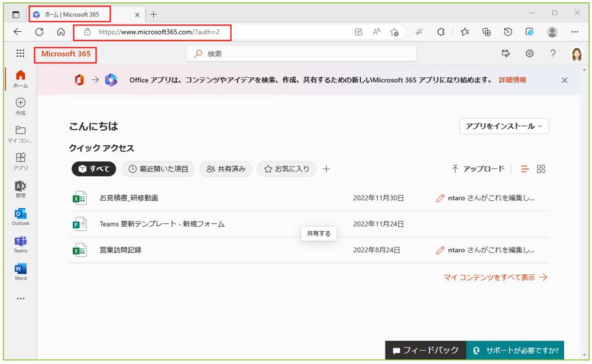This screenshot has width=592, height=364.
Task: Add page to favorites star
Action: pyautogui.click(x=394, y=32)
